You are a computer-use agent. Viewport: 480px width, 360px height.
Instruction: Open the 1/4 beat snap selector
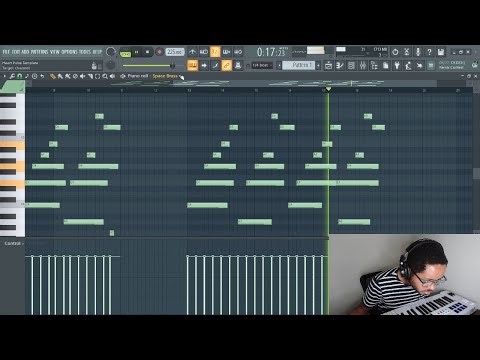point(262,65)
